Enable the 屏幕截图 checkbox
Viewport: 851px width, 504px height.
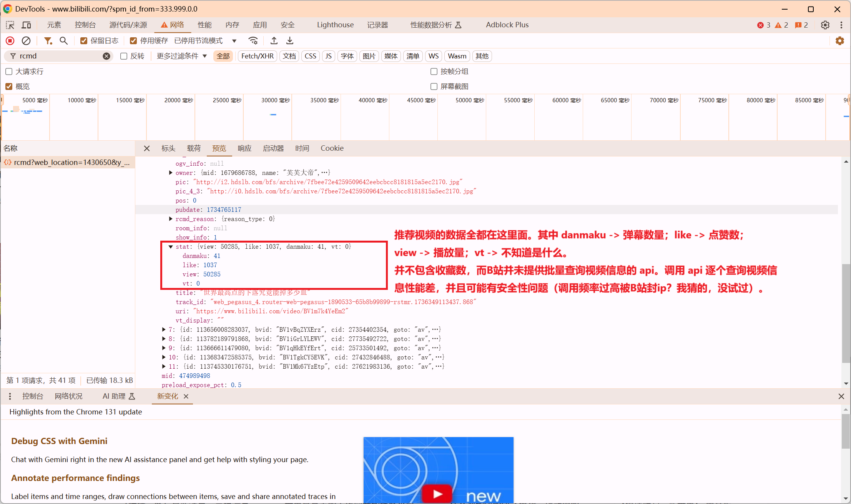[x=434, y=86]
